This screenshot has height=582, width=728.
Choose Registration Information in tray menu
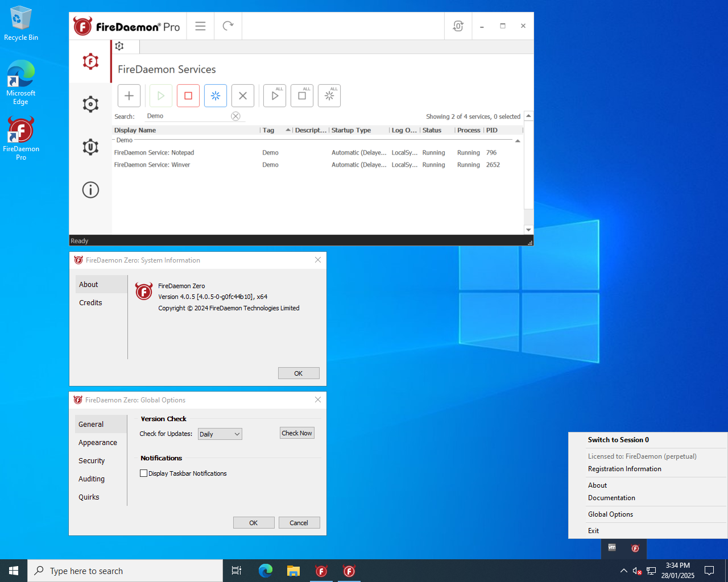[x=624, y=469]
